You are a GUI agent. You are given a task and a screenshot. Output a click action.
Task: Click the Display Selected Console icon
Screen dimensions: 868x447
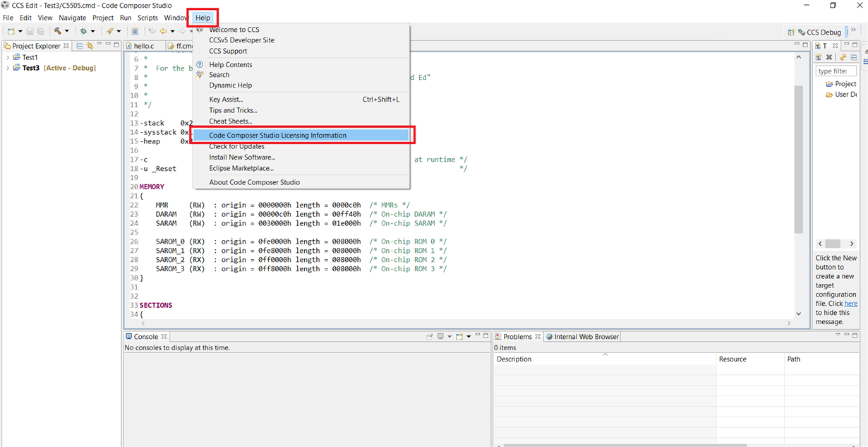[440, 337]
